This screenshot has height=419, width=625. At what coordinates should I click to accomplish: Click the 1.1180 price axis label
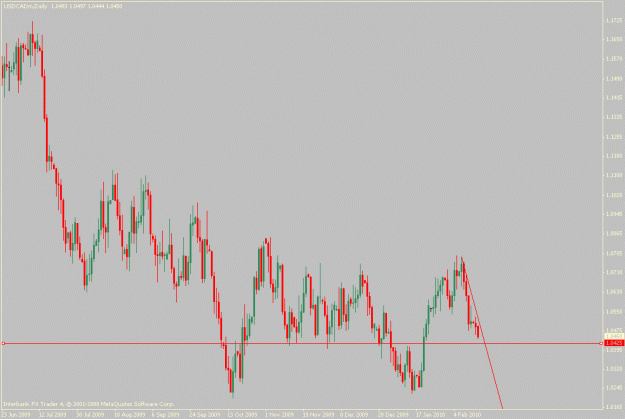tap(614, 156)
